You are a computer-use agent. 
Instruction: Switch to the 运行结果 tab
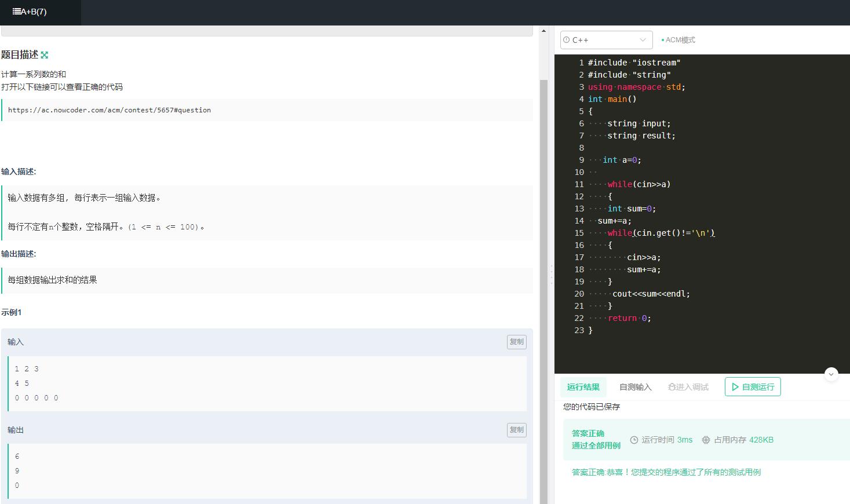[x=583, y=387]
